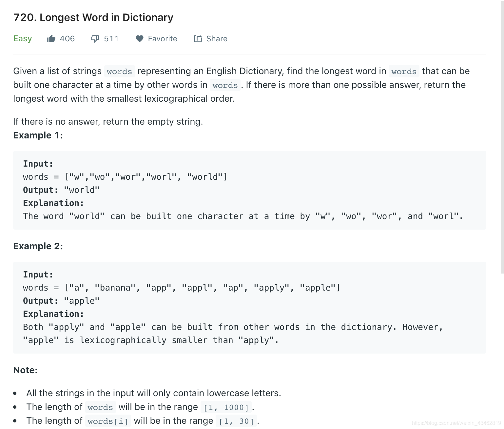Screen dimensions: 504x429
Task: Click the vertical scrollbar on right edge
Action: click(502, 138)
